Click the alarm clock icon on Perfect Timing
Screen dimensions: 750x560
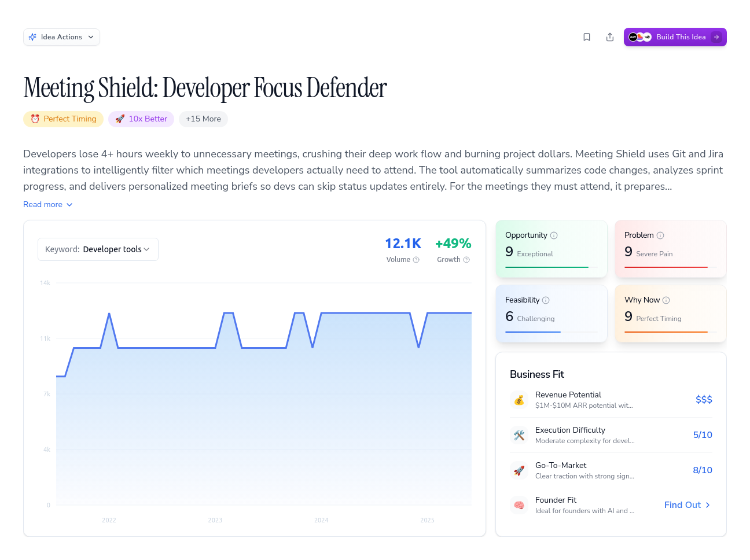35,119
